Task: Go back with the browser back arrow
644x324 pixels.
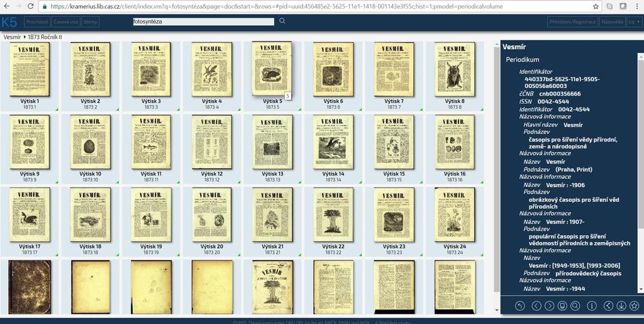Action: point(6,6)
